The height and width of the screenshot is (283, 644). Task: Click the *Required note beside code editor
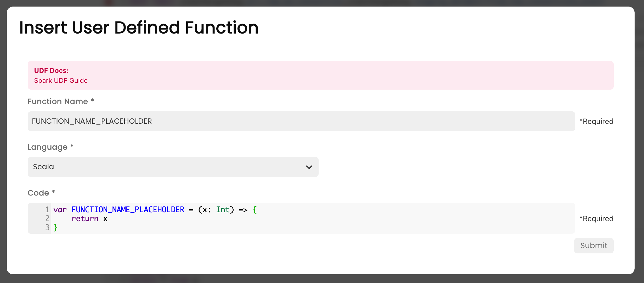(596, 219)
